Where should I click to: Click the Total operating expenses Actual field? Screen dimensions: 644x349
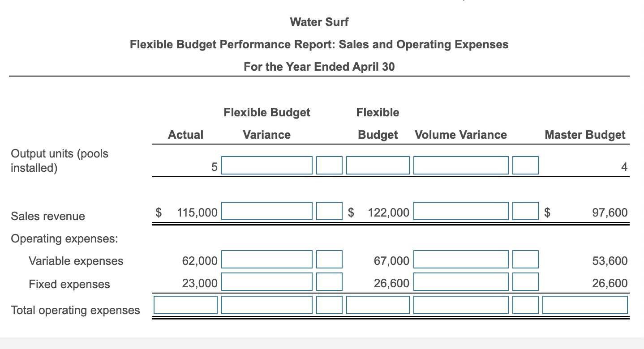pos(185,305)
